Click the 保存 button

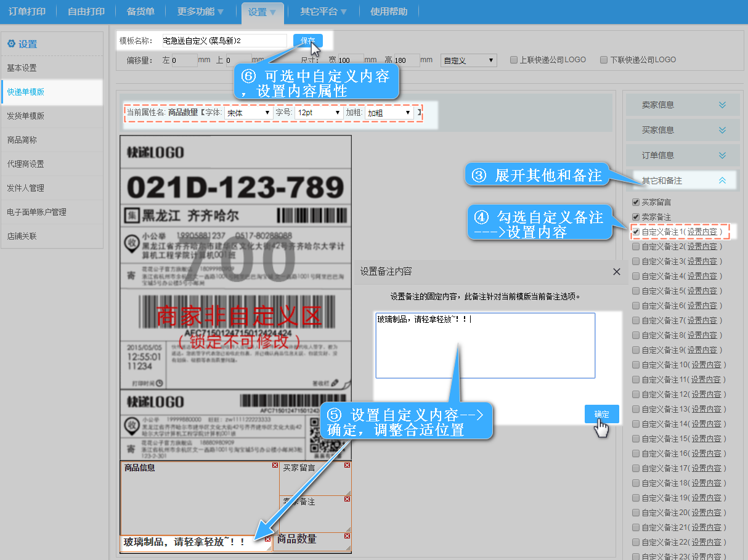pos(307,41)
